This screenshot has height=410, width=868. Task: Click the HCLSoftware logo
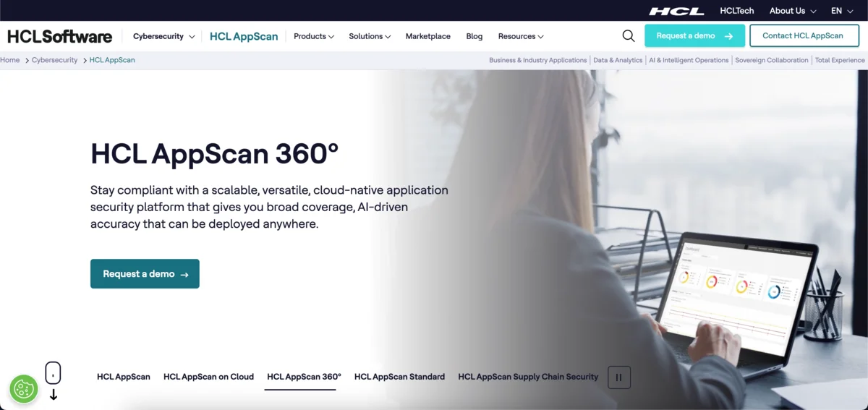point(60,36)
